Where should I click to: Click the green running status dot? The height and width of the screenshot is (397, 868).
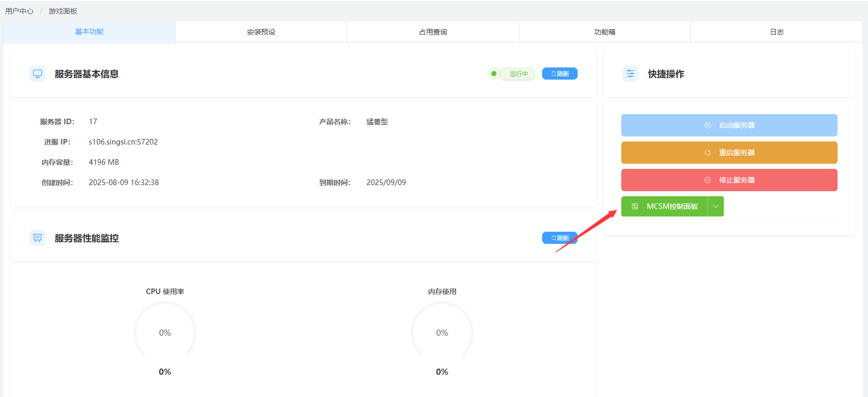pyautogui.click(x=494, y=74)
